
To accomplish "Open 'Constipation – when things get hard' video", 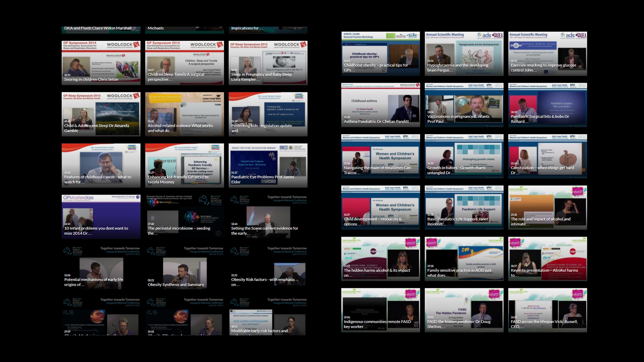I will click(547, 156).
